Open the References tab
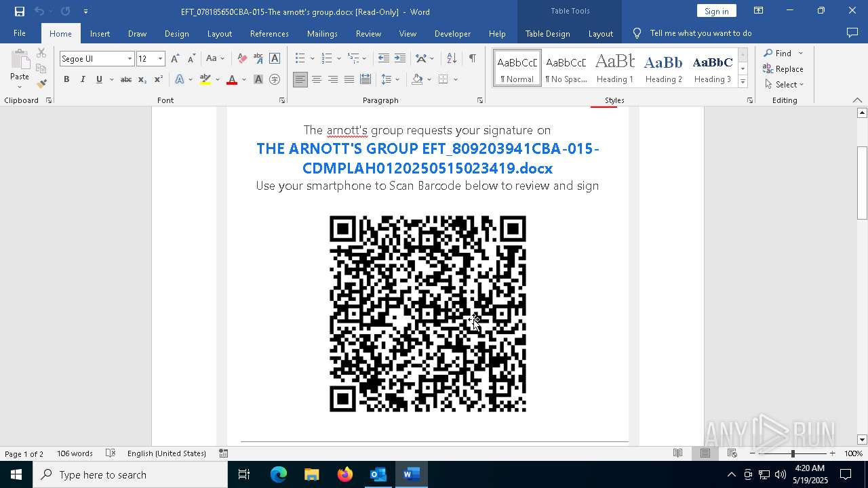Screen dimensions: 868x488 (269, 33)
